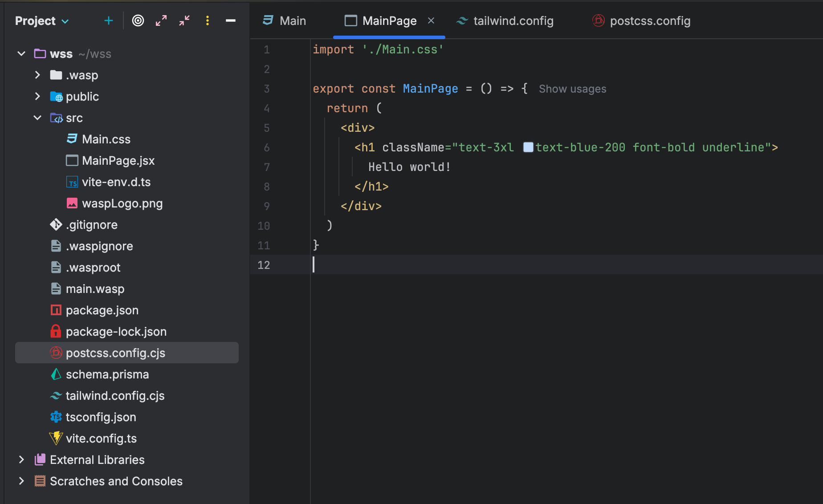Select tailwind.config.cjs file
823x504 pixels.
coord(115,396)
